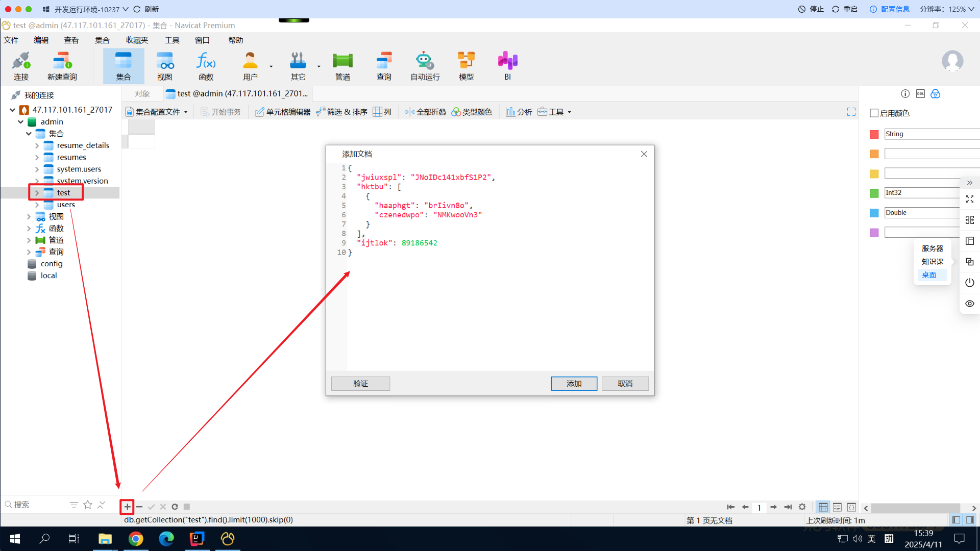Image resolution: width=980 pixels, height=551 pixels.
Task: Open the 工具 dropdown in collection toolbar
Action: pos(554,112)
